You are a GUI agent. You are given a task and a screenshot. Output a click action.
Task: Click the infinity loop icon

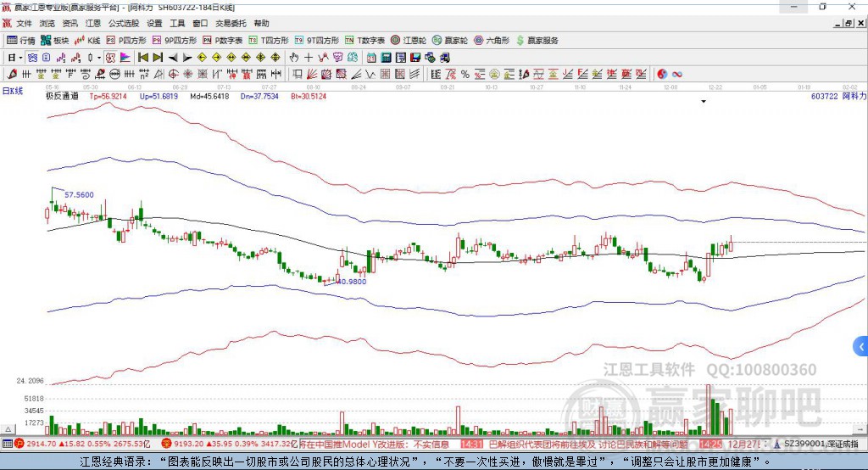tap(677, 74)
